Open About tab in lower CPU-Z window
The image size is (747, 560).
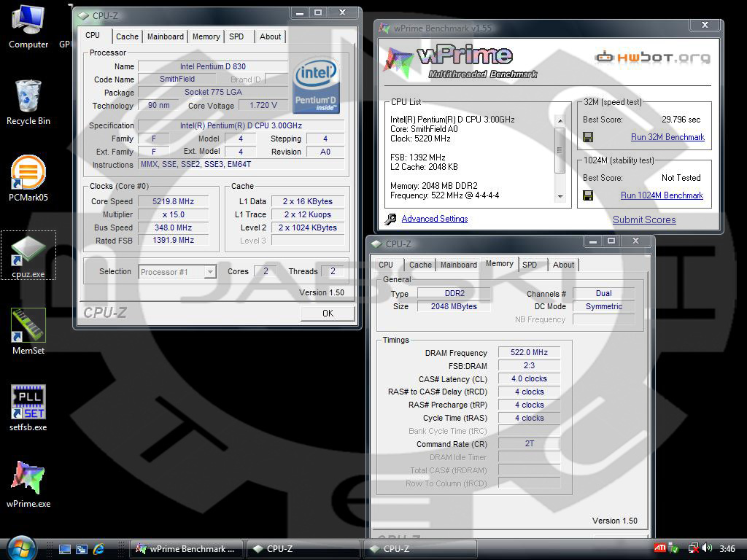tap(564, 265)
